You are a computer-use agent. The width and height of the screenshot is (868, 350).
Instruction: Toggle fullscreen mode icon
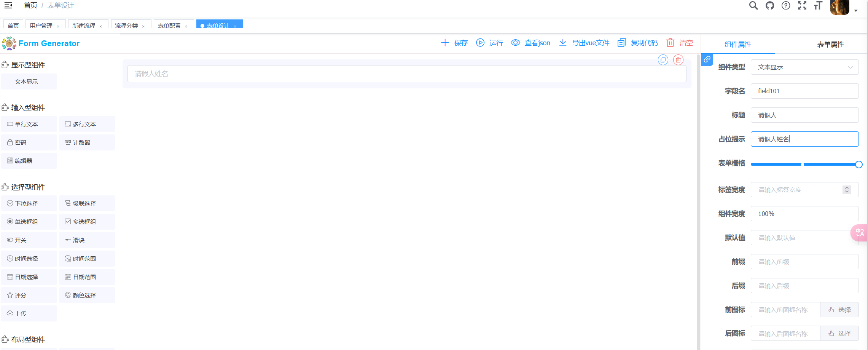(802, 6)
